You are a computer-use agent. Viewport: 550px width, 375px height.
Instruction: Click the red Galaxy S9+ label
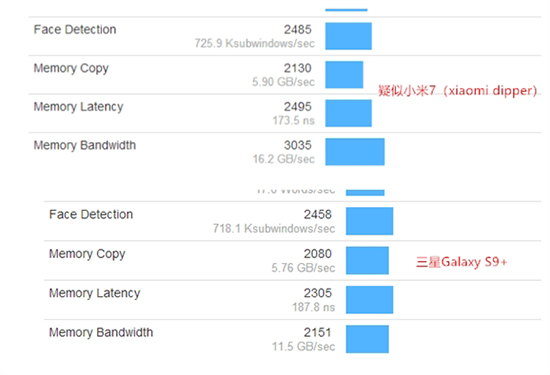[x=461, y=262]
